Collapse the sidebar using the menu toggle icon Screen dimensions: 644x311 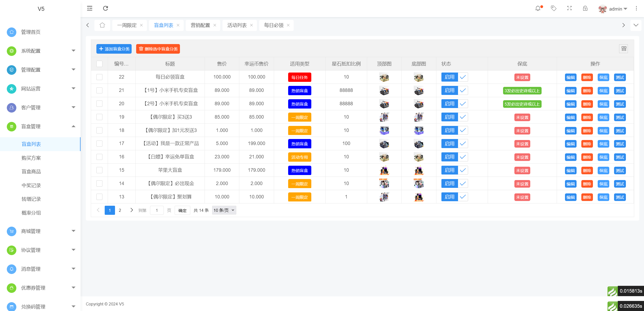[x=90, y=8]
